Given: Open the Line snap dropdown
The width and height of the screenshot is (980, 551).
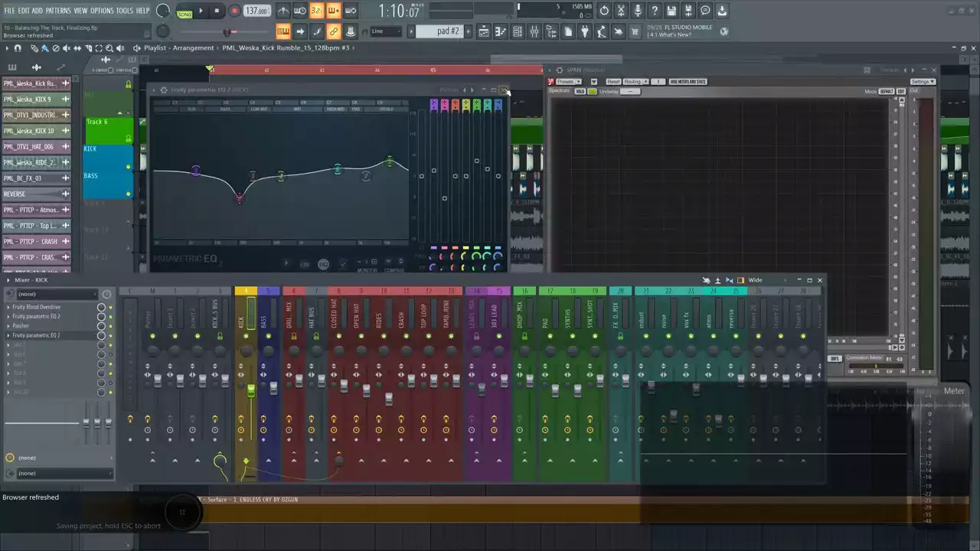Looking at the screenshot, I should 385,31.
